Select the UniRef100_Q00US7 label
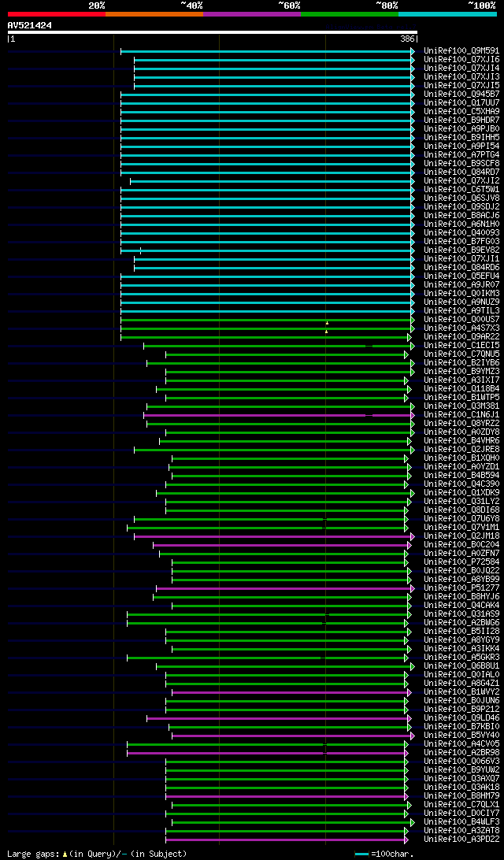Screen dimensions: 504x860 click(461, 320)
